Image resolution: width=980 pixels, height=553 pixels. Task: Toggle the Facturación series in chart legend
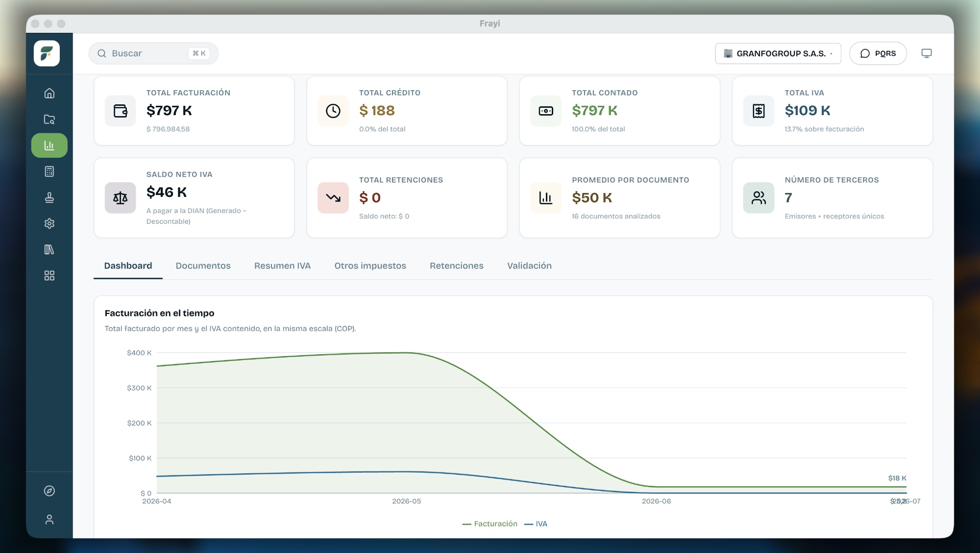click(x=490, y=524)
